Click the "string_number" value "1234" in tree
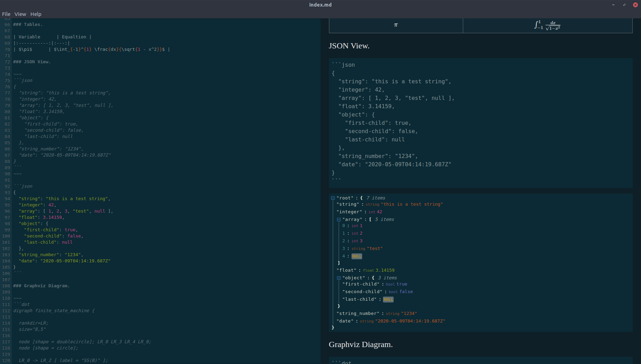The height and width of the screenshot is (364, 641). pos(409,314)
